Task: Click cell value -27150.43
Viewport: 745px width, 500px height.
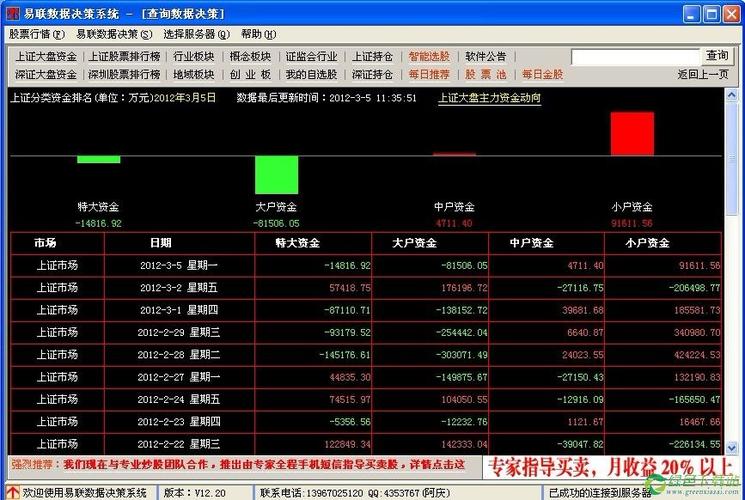Action: click(580, 377)
